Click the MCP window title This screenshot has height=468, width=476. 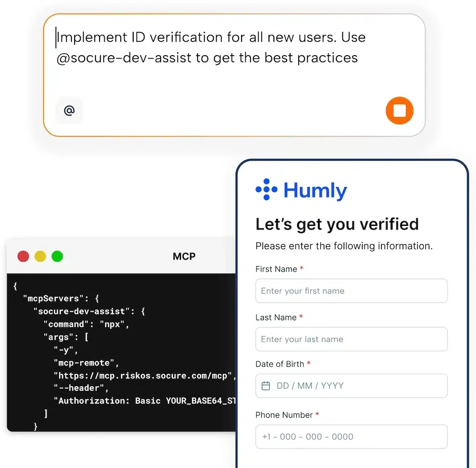point(184,256)
